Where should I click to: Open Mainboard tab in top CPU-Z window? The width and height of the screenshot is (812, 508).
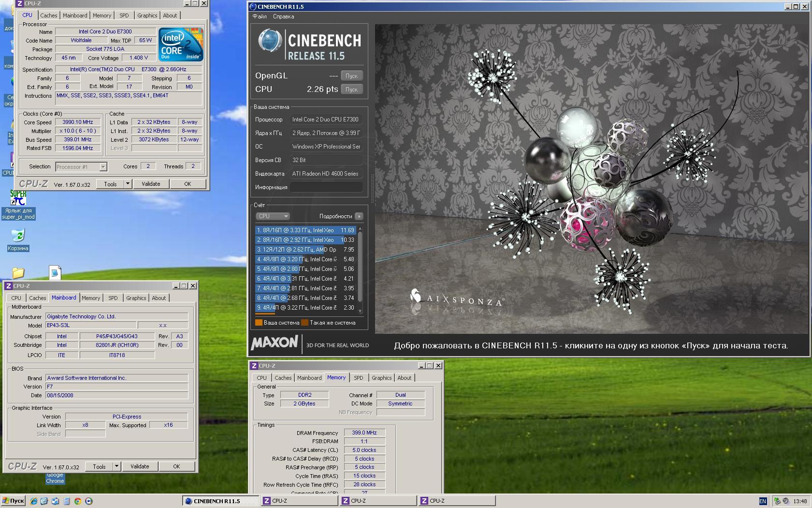(75, 15)
